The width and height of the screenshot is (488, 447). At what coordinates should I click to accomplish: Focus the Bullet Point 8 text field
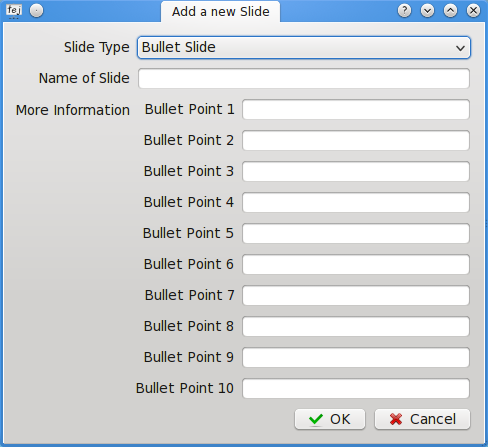tap(356, 326)
